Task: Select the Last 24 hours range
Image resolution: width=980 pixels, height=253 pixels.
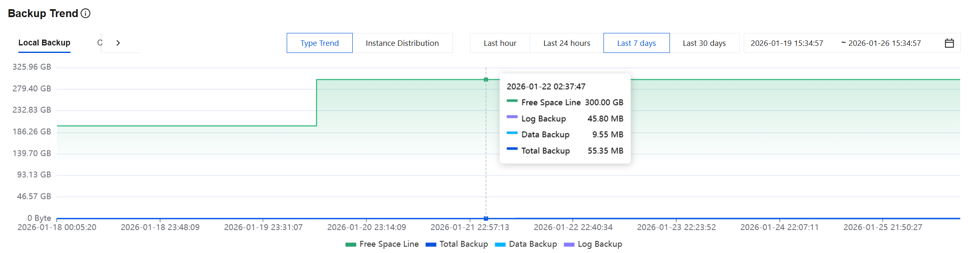Action: 566,43
